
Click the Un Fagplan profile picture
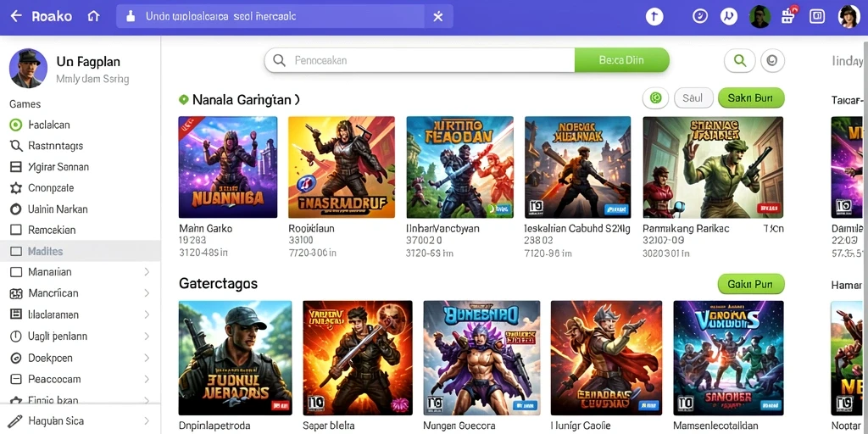pyautogui.click(x=28, y=68)
